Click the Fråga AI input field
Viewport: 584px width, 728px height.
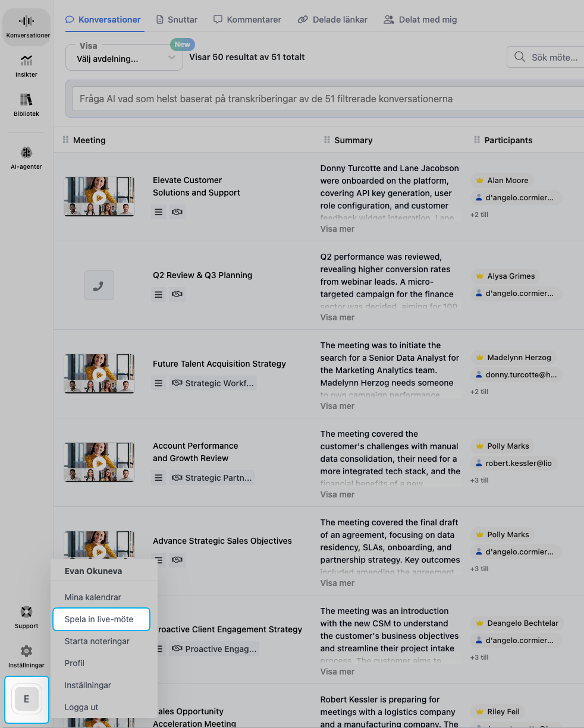pyautogui.click(x=326, y=99)
